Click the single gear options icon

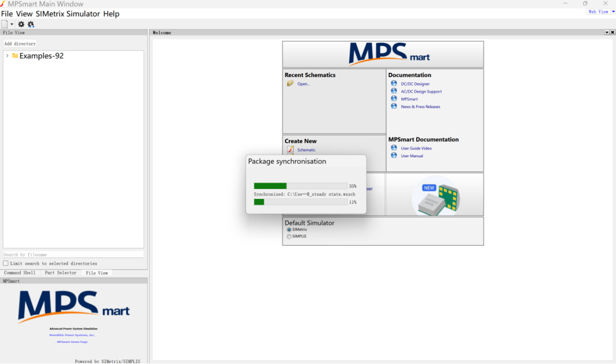click(21, 24)
